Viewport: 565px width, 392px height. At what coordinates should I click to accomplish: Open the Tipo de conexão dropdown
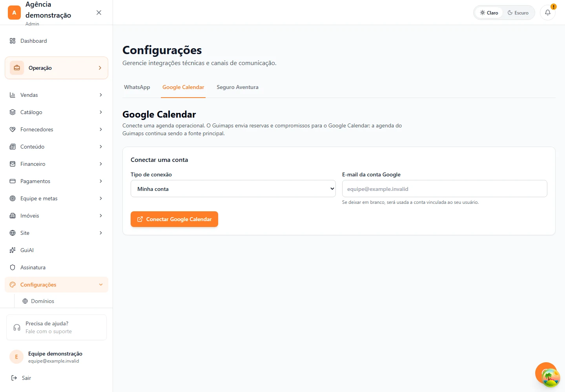pyautogui.click(x=233, y=189)
